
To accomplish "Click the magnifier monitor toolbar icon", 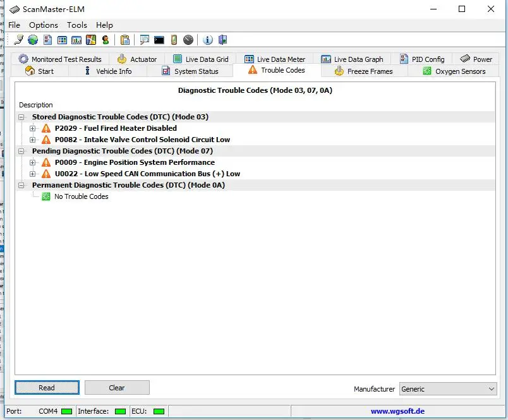I will click(144, 40).
